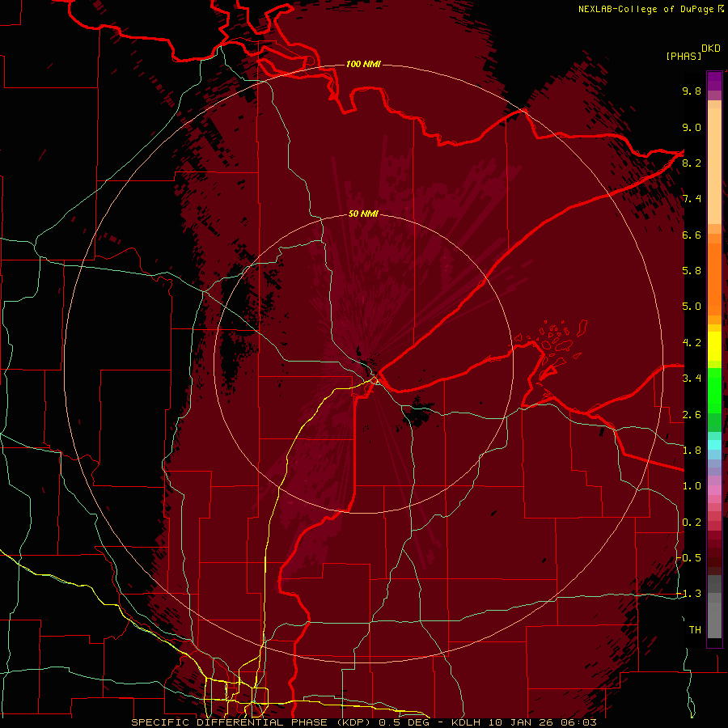Select the 3.4 value on the color scale
The image size is (728, 728).
tap(692, 379)
